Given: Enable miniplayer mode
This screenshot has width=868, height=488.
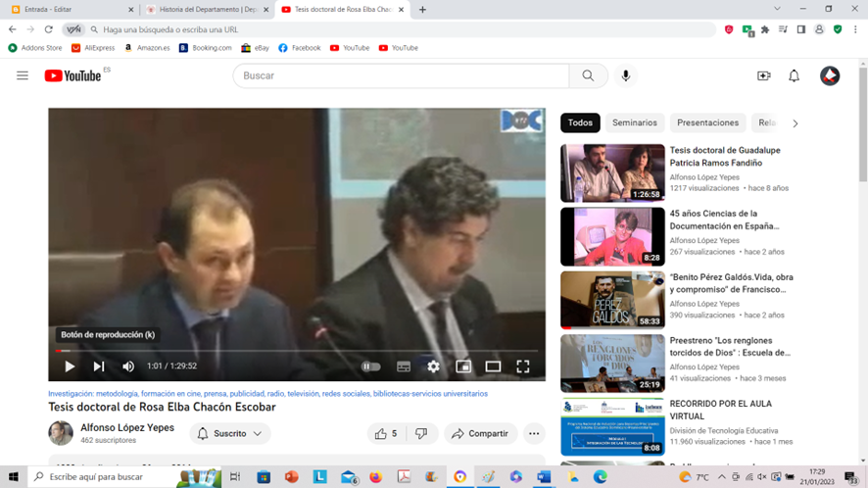Looking at the screenshot, I should click(x=463, y=366).
